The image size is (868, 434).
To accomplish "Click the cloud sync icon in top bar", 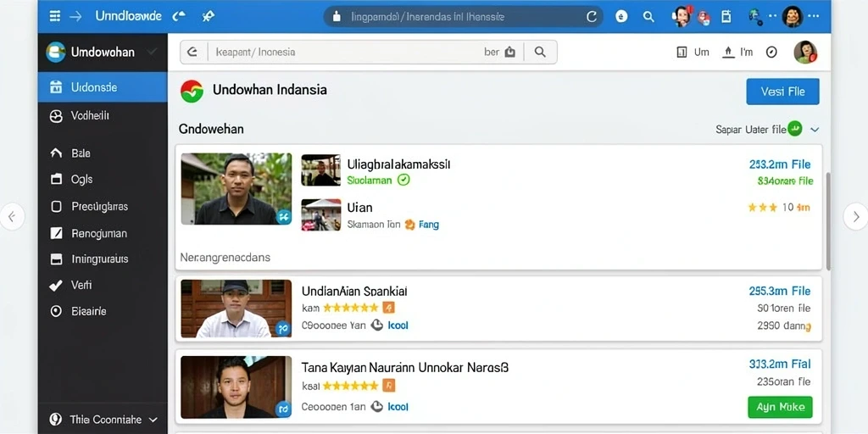I will [x=179, y=17].
